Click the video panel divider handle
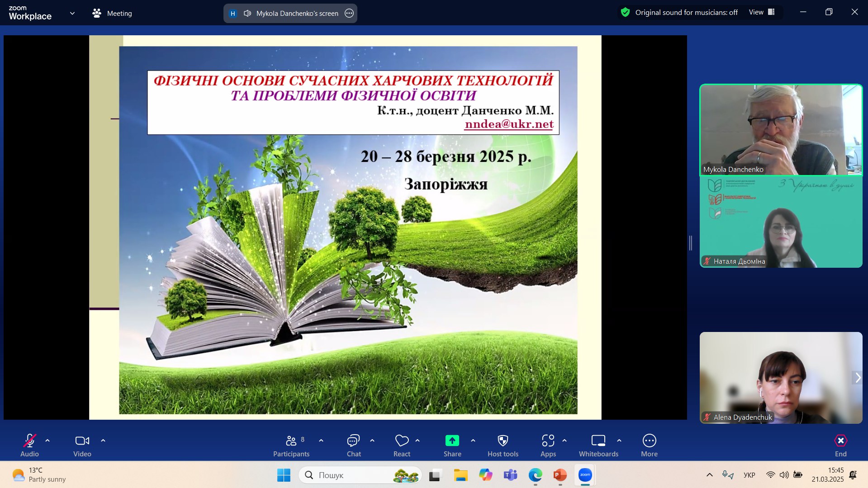Screen dimensions: 868x488 pos(691,243)
